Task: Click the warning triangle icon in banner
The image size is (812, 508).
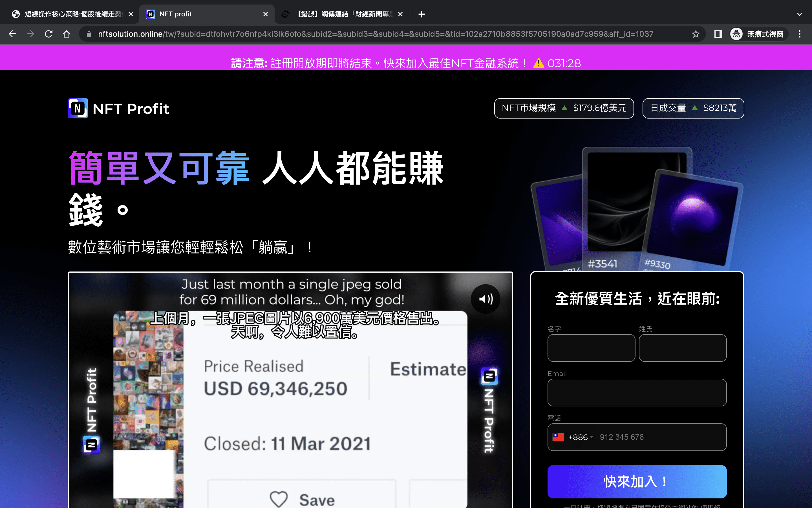Action: (538, 63)
